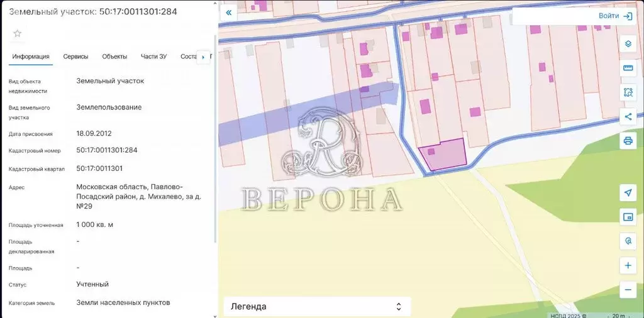Click the НСПД 2025 attribution text
Screen dimensions: 644x318
pos(569,315)
